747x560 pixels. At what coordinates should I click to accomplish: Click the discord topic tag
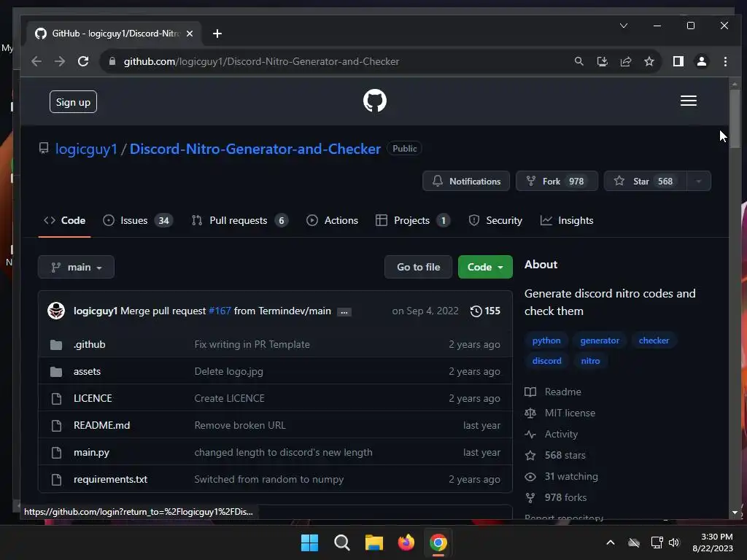click(547, 361)
